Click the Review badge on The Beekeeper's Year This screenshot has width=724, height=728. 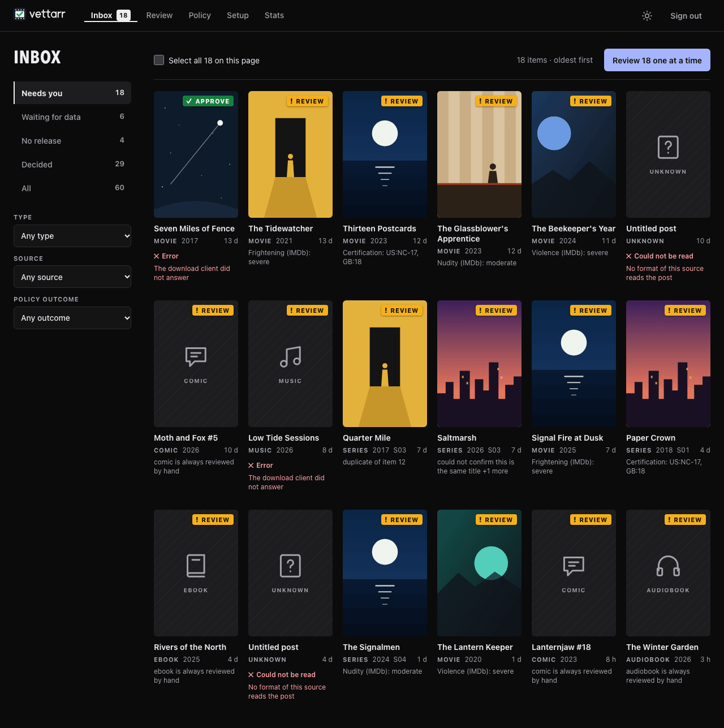pos(591,101)
